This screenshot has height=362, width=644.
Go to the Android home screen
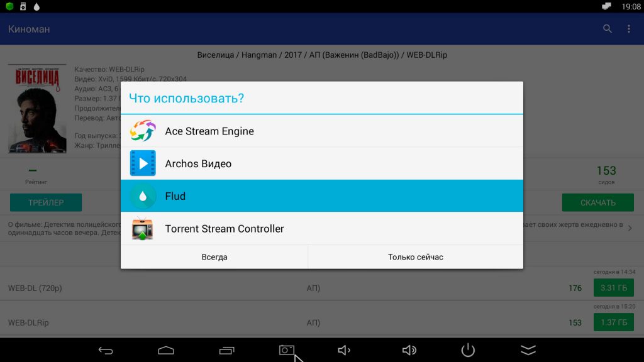coord(166,350)
